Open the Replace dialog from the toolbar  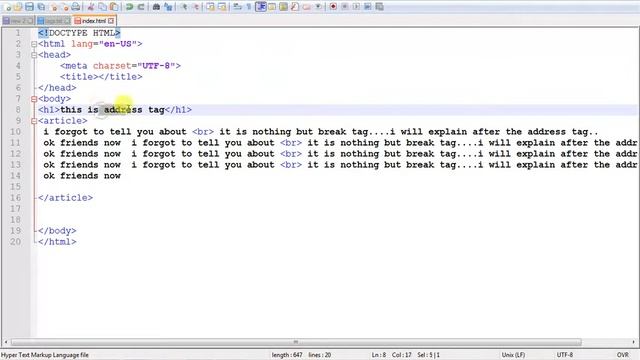(x=168, y=7)
